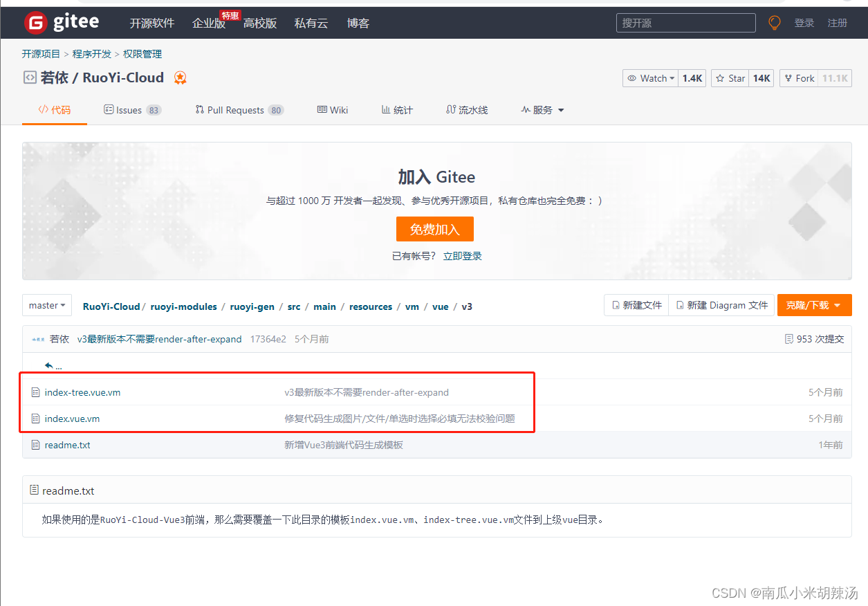Fork the repository
The width and height of the screenshot is (868, 606).
tap(799, 78)
